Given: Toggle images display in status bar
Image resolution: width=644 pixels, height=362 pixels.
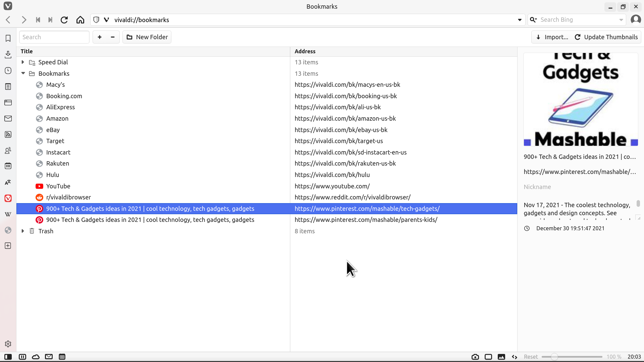Looking at the screenshot, I should click(501, 357).
